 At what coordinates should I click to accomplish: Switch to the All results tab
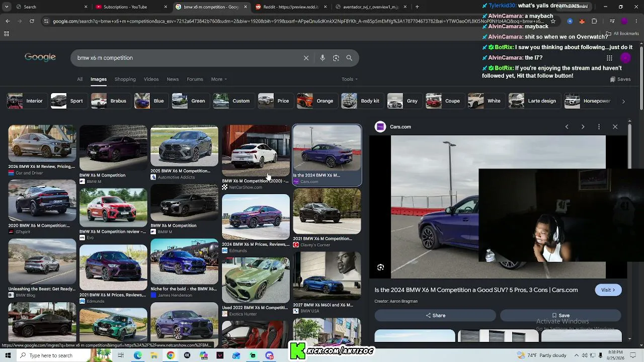coord(79,79)
